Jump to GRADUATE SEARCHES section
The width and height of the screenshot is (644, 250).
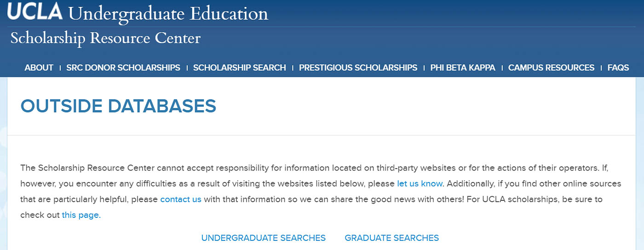[x=392, y=238]
